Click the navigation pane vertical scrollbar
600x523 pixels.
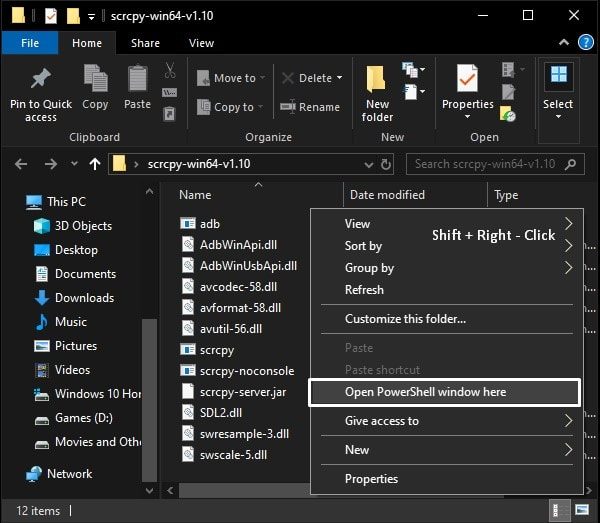coord(149,401)
